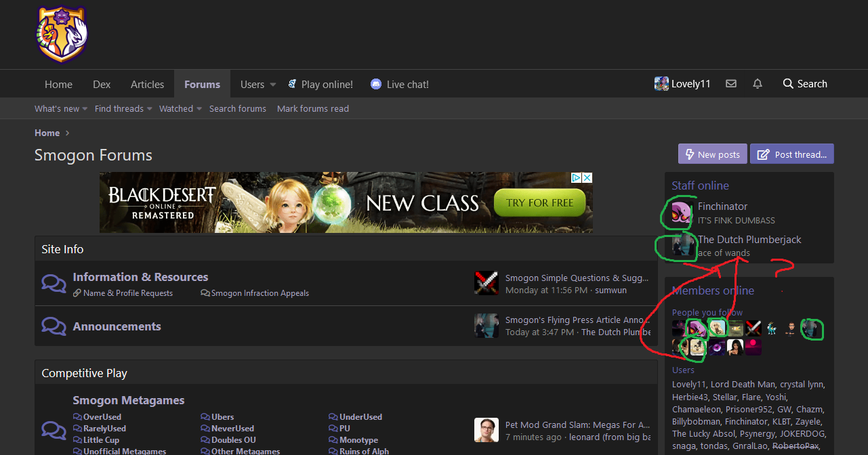
Task: Click the Staff online heading
Action: [700, 186]
